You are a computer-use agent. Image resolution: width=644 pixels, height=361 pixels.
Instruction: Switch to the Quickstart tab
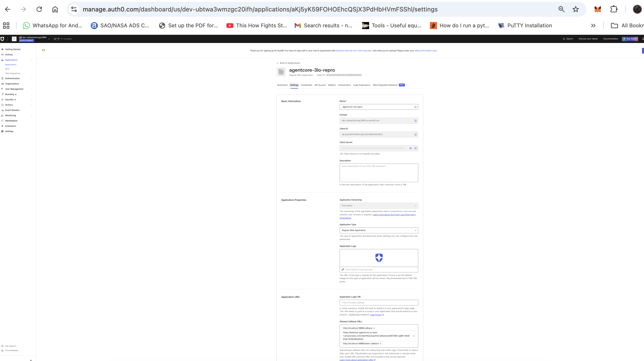[283, 85]
